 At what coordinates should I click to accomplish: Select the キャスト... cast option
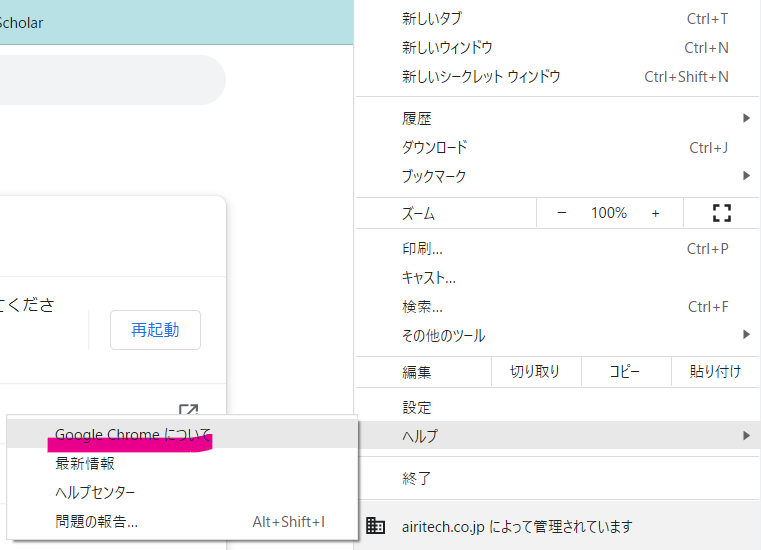pos(557,278)
